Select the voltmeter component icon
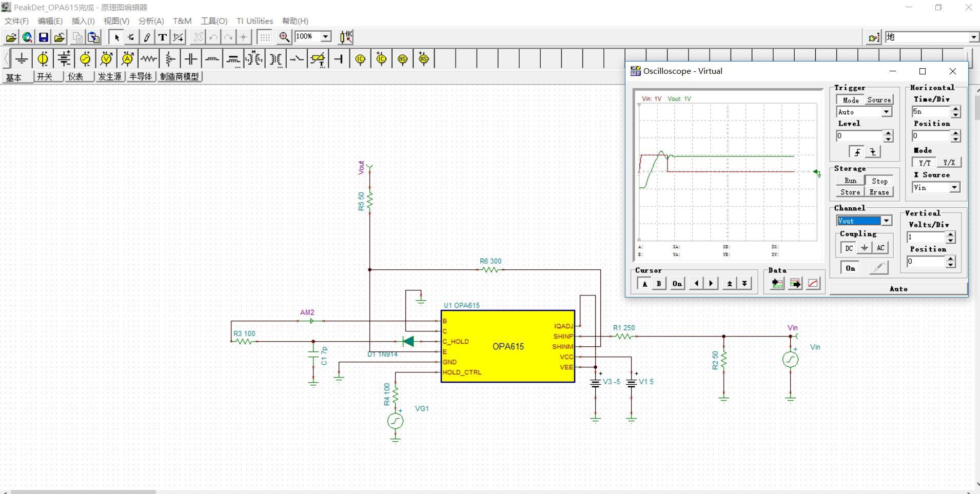 point(106,59)
